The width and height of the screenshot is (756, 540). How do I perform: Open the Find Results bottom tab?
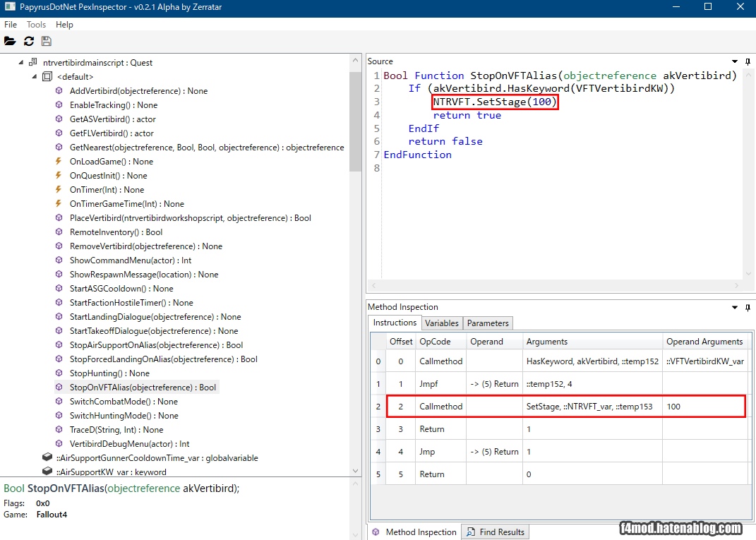(495, 532)
